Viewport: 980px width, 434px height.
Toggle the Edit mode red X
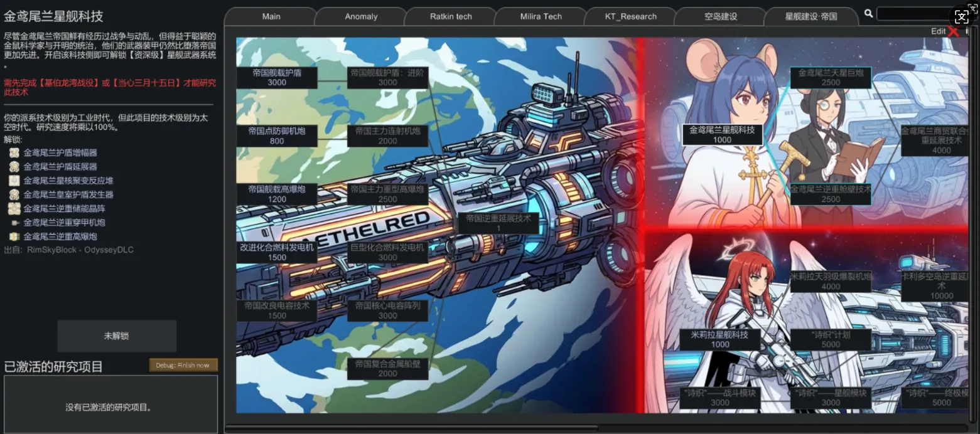coord(954,31)
